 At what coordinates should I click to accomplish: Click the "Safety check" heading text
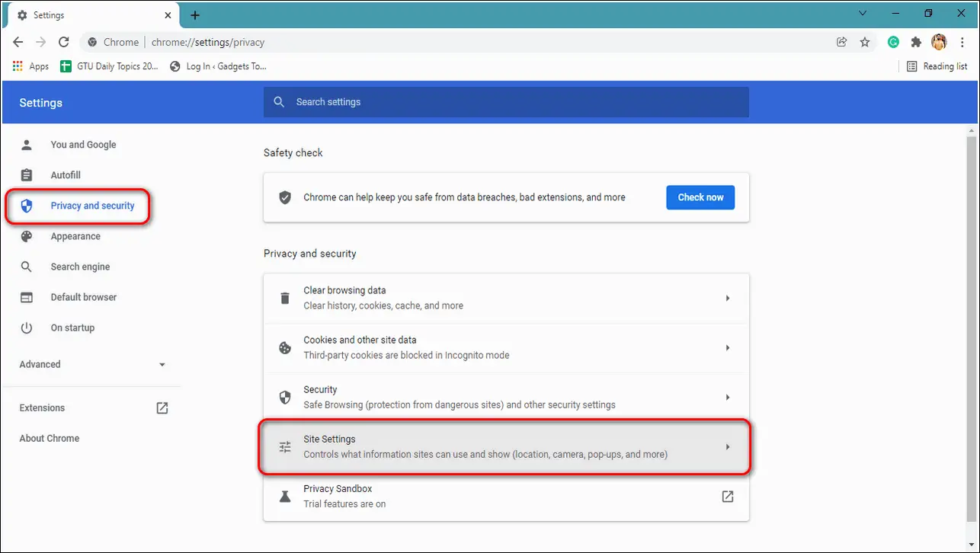(293, 153)
